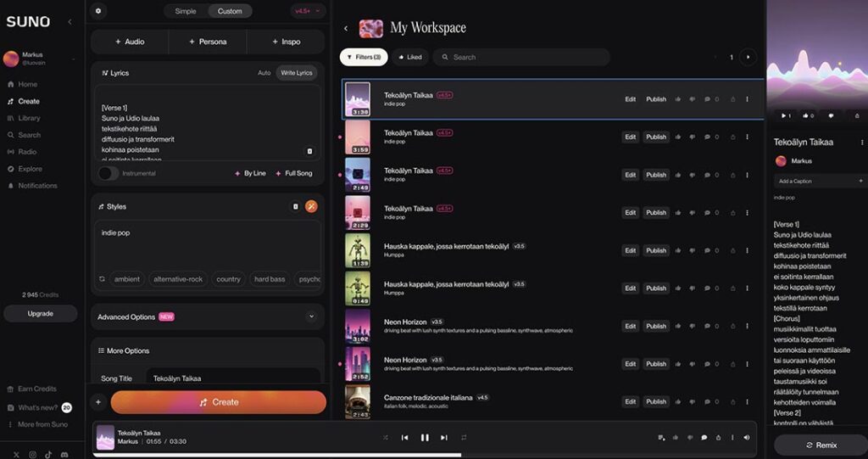The image size is (868, 459).
Task: Pause the currently playing song
Action: pos(425,438)
